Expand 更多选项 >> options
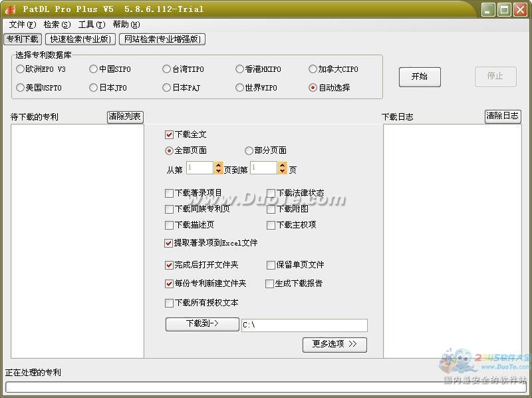 click(334, 344)
